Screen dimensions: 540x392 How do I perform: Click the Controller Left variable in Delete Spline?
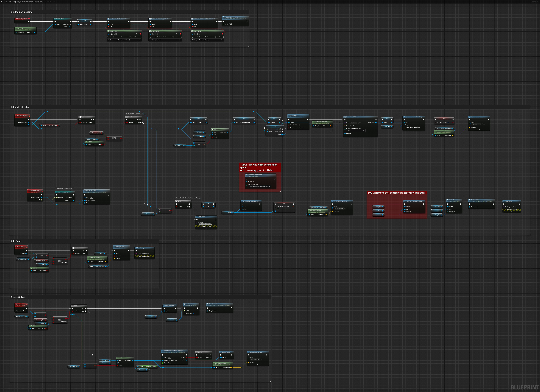pos(74,367)
